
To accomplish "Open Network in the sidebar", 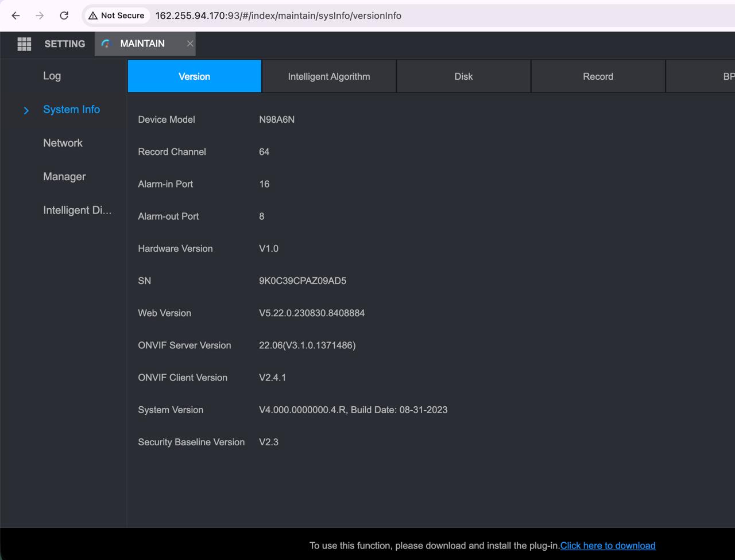I will pos(63,143).
